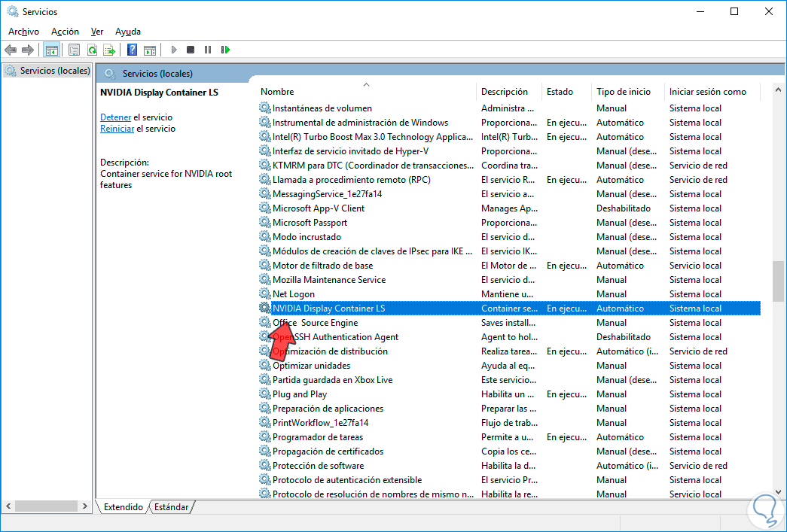The height and width of the screenshot is (532, 787).
Task: Click the gear icon of Motor de filtrado de base
Action: point(264,265)
